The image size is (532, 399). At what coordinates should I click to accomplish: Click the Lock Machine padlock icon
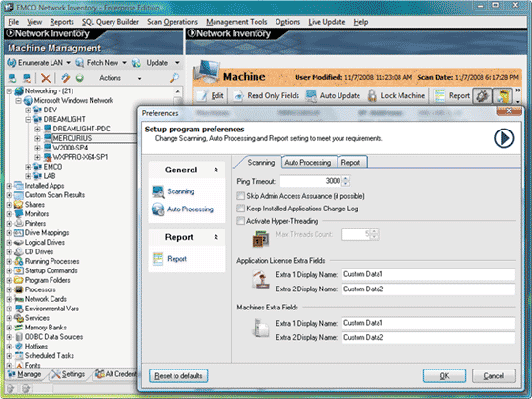coord(372,95)
